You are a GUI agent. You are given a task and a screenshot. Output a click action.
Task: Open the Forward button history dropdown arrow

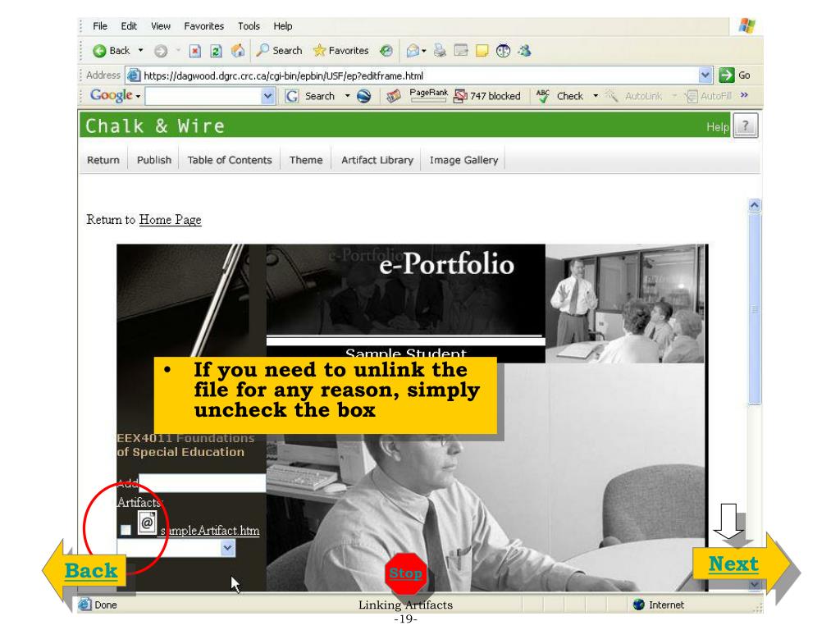point(177,50)
